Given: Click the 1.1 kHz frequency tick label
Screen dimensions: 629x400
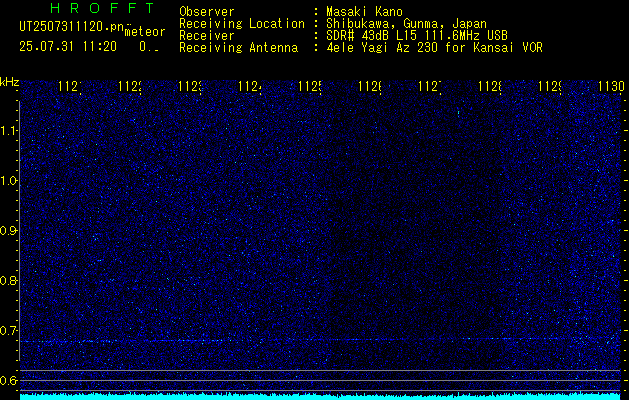Looking at the screenshot, I should (8, 131).
